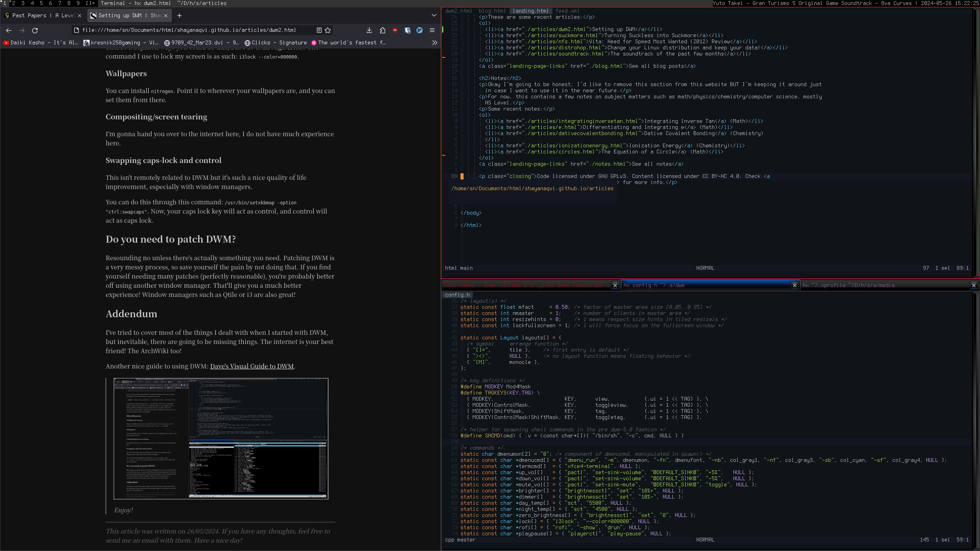Screen dimensions: 980x551
Task: Open a new browser tab
Action: (x=179, y=16)
